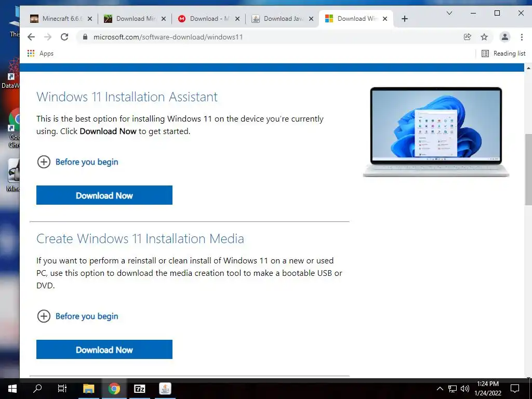Open the Reading list

coord(504,54)
